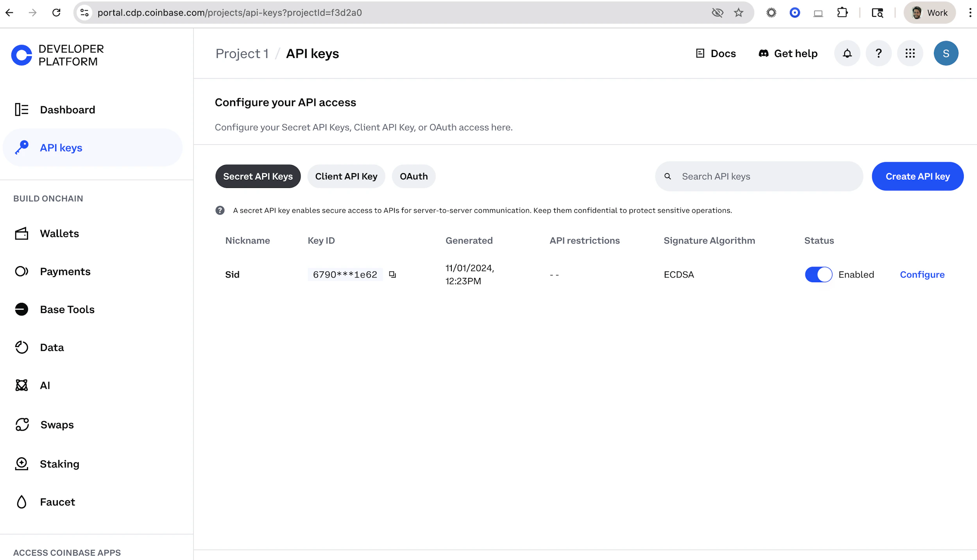Viewport: 977px width, 560px height.
Task: Disable the Sid API key status toggle
Action: tap(819, 274)
